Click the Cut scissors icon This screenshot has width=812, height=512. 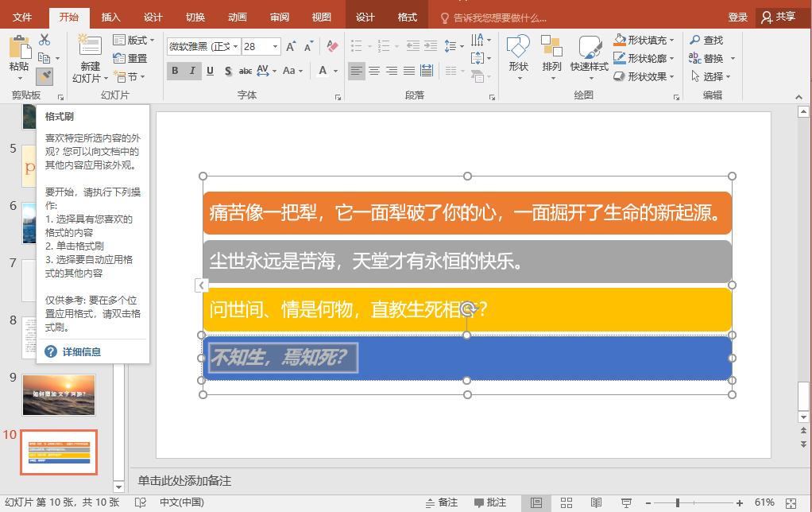coord(44,39)
